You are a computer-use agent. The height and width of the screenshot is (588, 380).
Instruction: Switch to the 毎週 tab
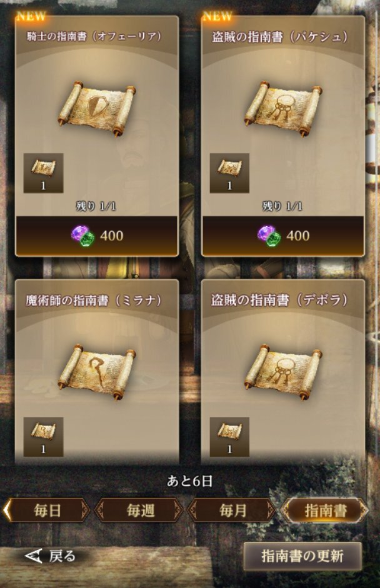tap(140, 511)
